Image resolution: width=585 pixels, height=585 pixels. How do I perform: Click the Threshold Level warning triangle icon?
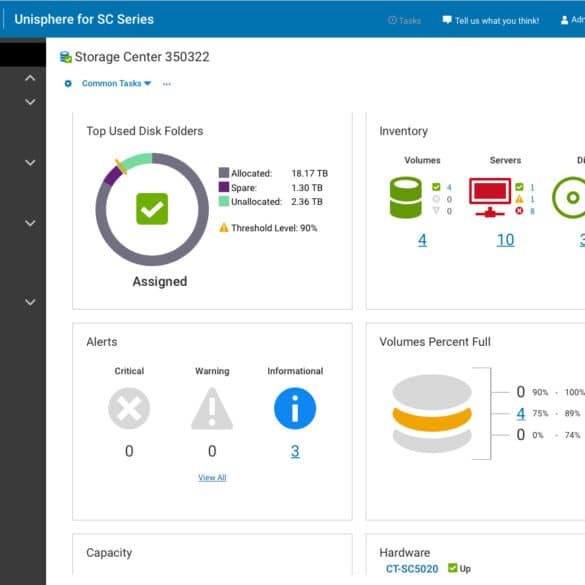click(224, 227)
